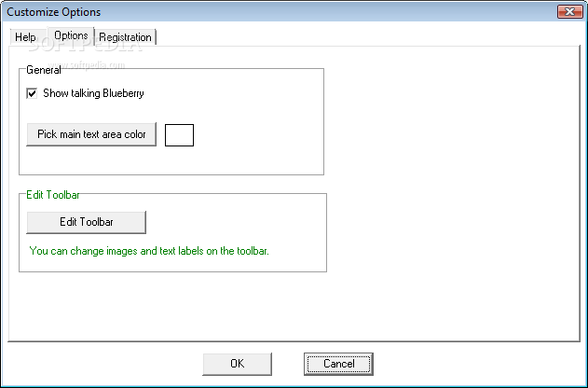The width and height of the screenshot is (588, 388).
Task: Select the Options tab
Action: (x=71, y=36)
